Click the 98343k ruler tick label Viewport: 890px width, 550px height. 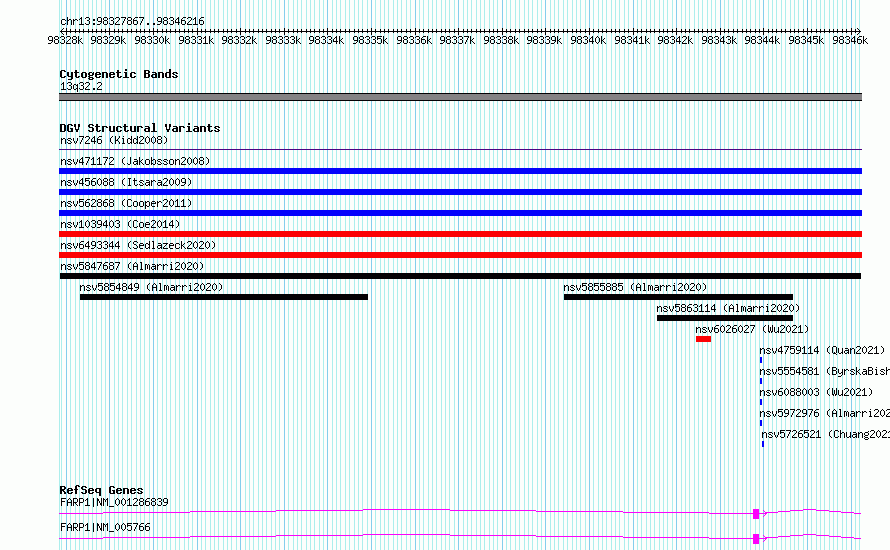pos(719,40)
